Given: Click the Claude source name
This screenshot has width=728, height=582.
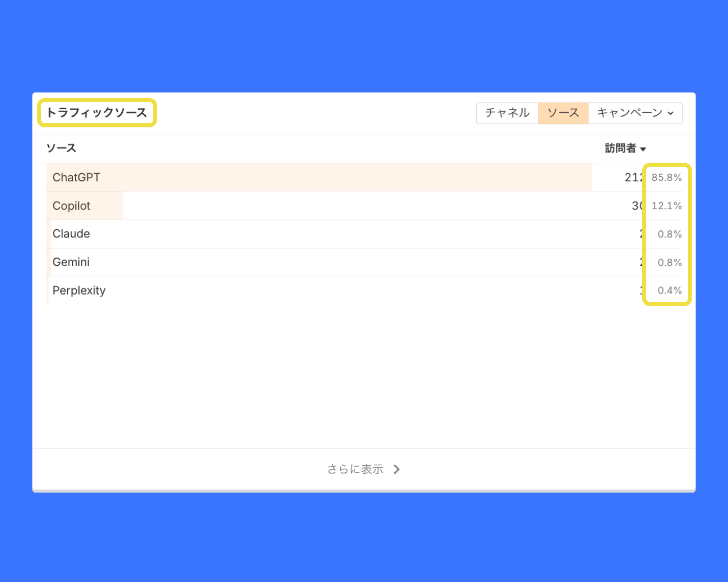Looking at the screenshot, I should pyautogui.click(x=71, y=234).
